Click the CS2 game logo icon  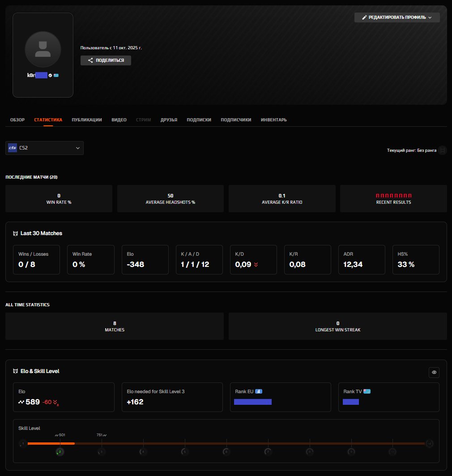click(13, 148)
